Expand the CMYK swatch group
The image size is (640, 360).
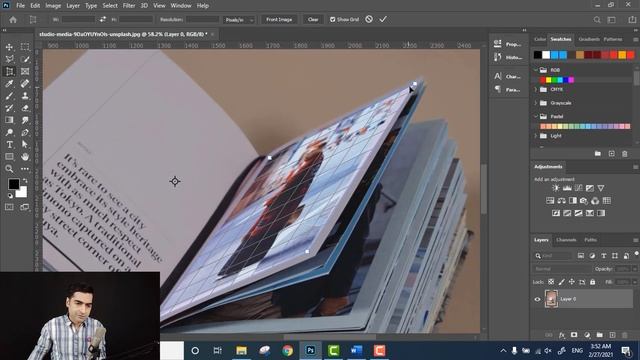tap(536, 89)
